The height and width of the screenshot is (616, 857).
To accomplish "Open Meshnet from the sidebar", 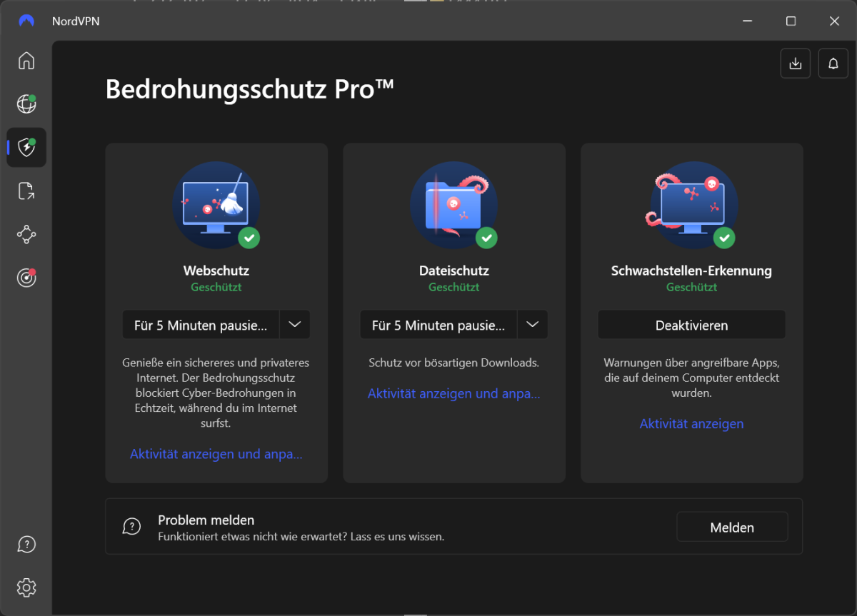I will click(26, 234).
